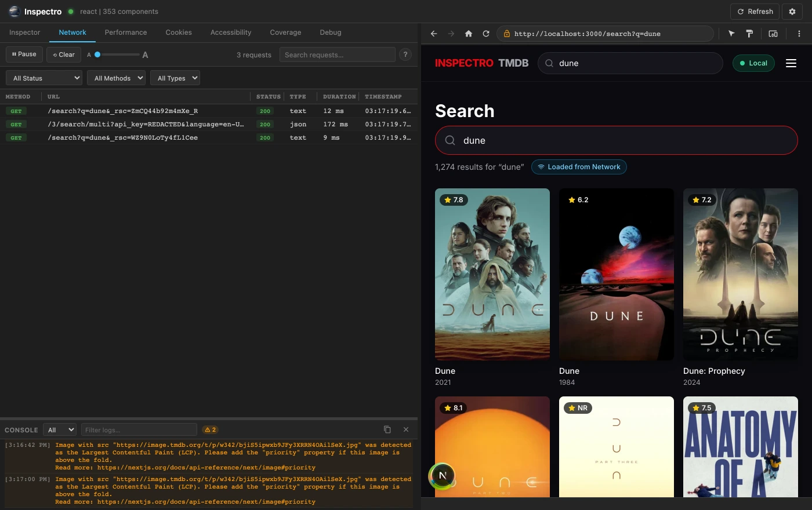812x510 pixels.
Task: Click the header search box containing dune
Action: tap(630, 63)
